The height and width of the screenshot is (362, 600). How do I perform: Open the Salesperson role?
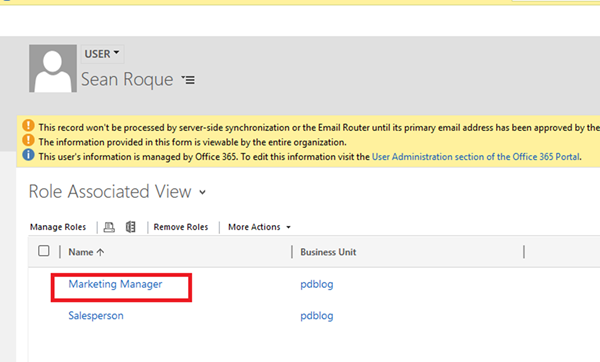(96, 316)
